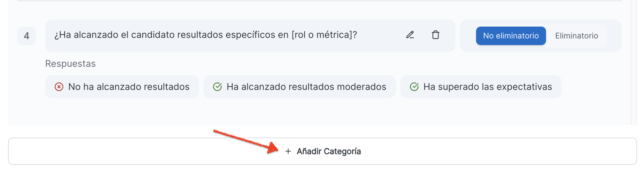Image resolution: width=644 pixels, height=170 pixels.
Task: Choose the "No ha alcanzado resultados" answer text
Action: point(129,87)
